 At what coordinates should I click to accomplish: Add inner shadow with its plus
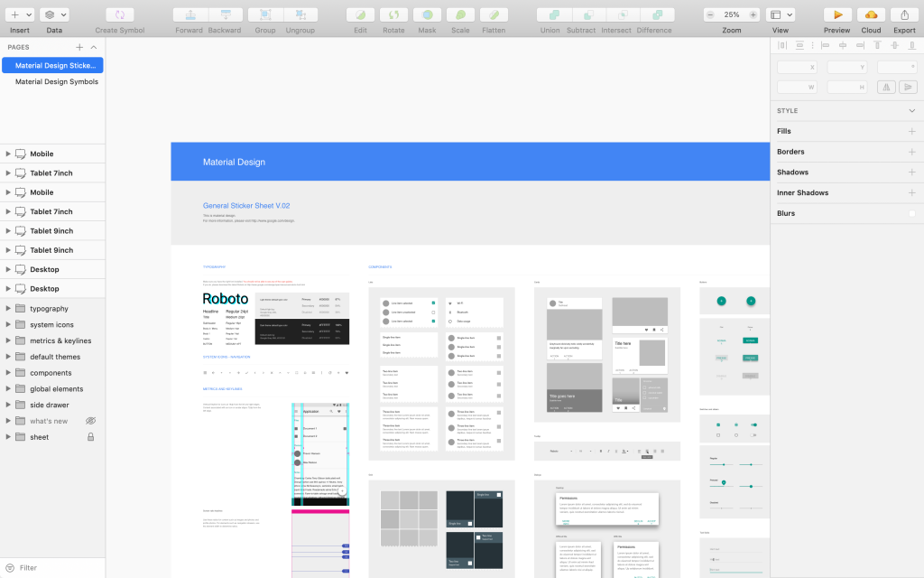[x=911, y=193]
